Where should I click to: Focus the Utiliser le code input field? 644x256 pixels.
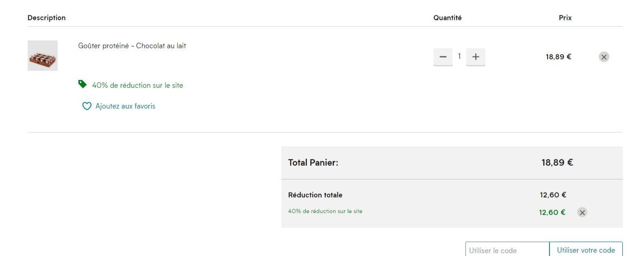507,250
